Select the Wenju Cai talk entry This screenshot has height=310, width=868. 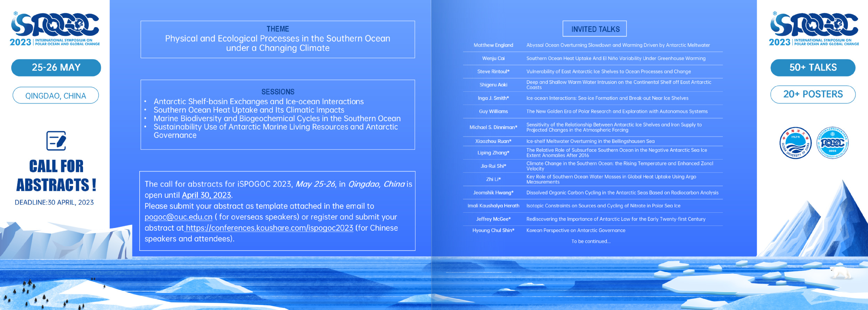(x=592, y=58)
